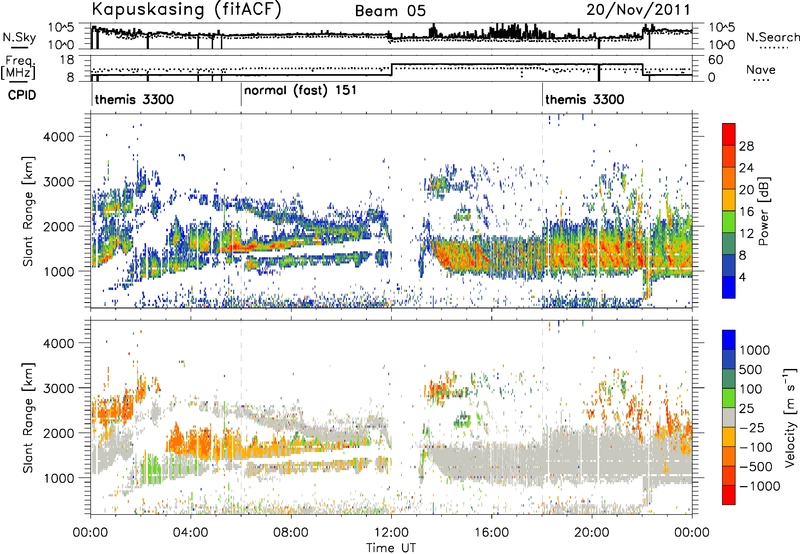The image size is (800, 554).
Task: Click the '24' label on power colorbar
Action: pyautogui.click(x=746, y=168)
